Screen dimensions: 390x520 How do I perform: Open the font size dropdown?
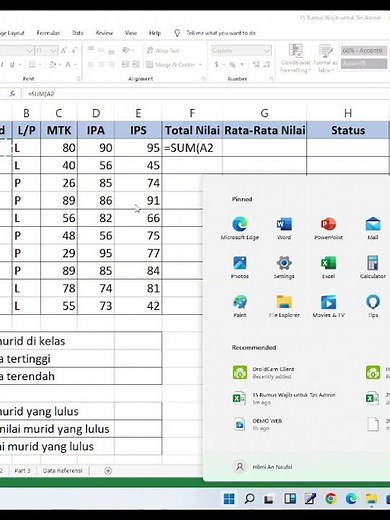(x=53, y=51)
